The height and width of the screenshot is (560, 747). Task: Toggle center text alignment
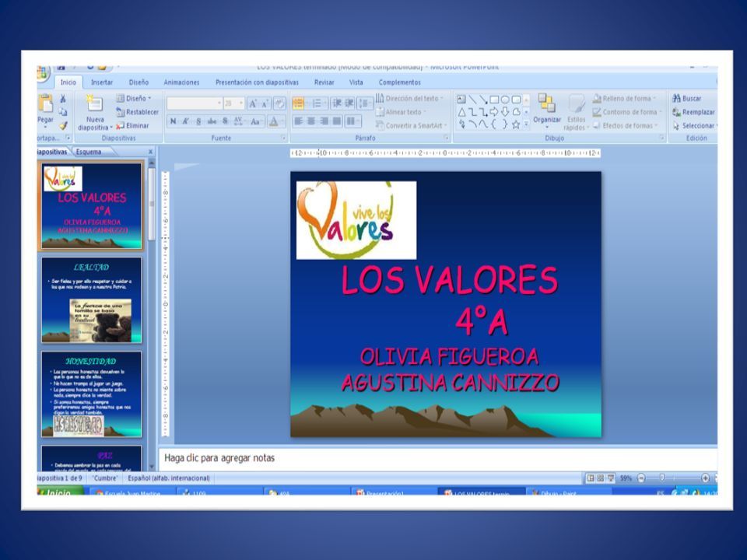(311, 121)
